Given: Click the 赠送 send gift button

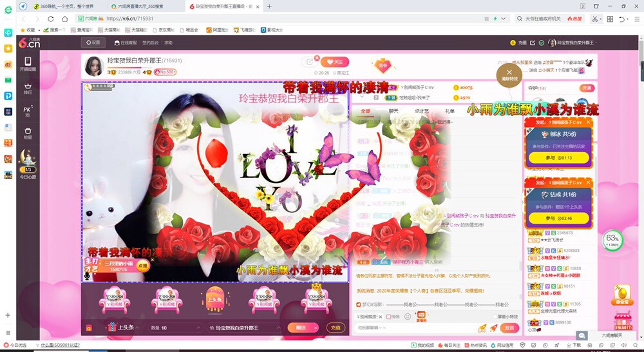Looking at the screenshot, I should 301,328.
